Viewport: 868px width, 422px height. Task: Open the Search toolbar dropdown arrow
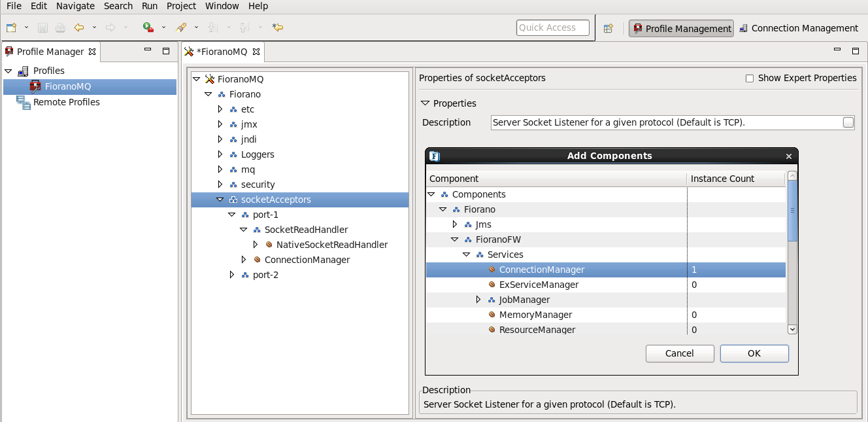(x=196, y=27)
